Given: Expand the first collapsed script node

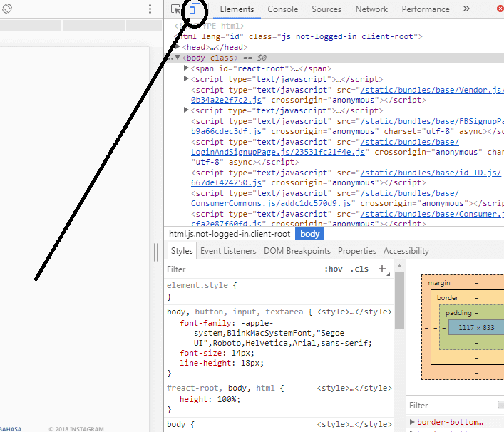Looking at the screenshot, I should [186, 78].
